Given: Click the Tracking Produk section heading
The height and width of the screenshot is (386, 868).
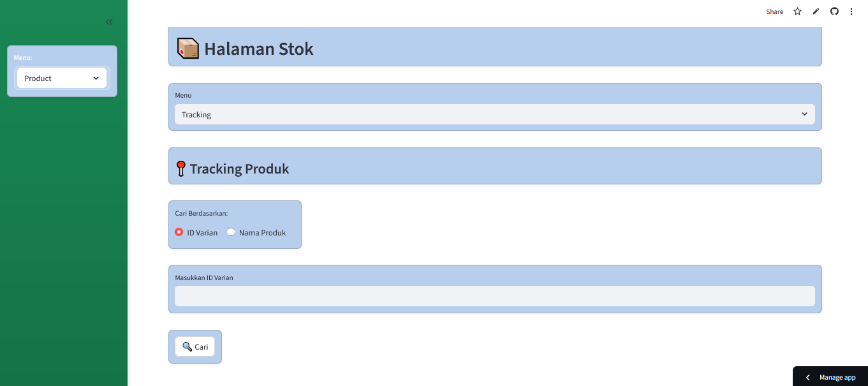Looking at the screenshot, I should [239, 169].
